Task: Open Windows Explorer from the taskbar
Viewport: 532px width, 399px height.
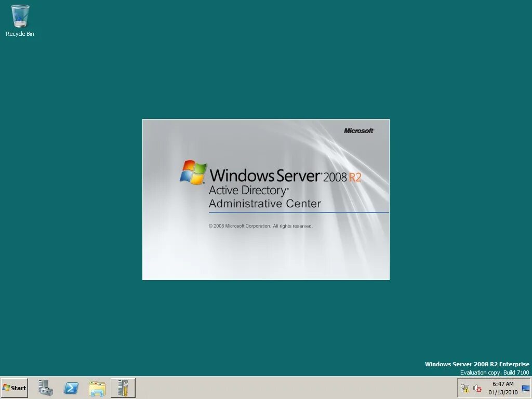Action: [97, 388]
